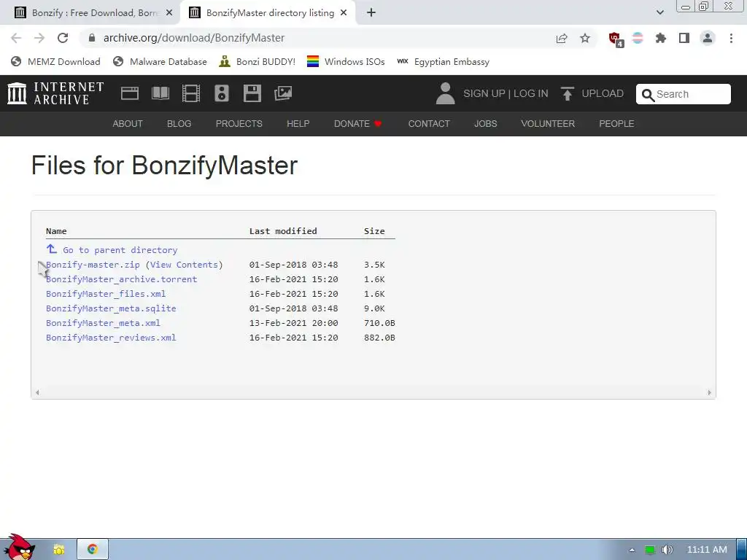This screenshot has height=560, width=747.
Task: Click the striped flag extension icon
Action: point(638,38)
